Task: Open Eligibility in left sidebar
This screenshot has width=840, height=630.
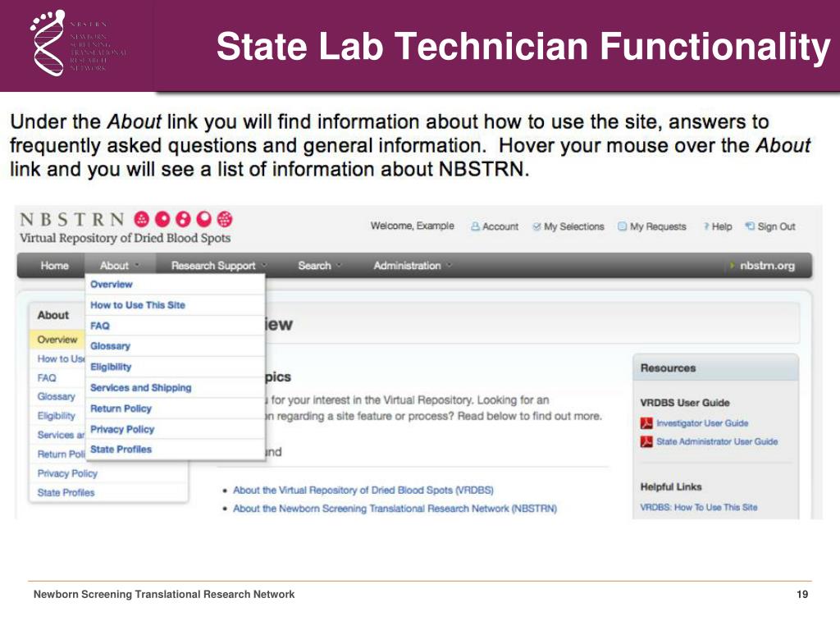Action: click(x=57, y=416)
